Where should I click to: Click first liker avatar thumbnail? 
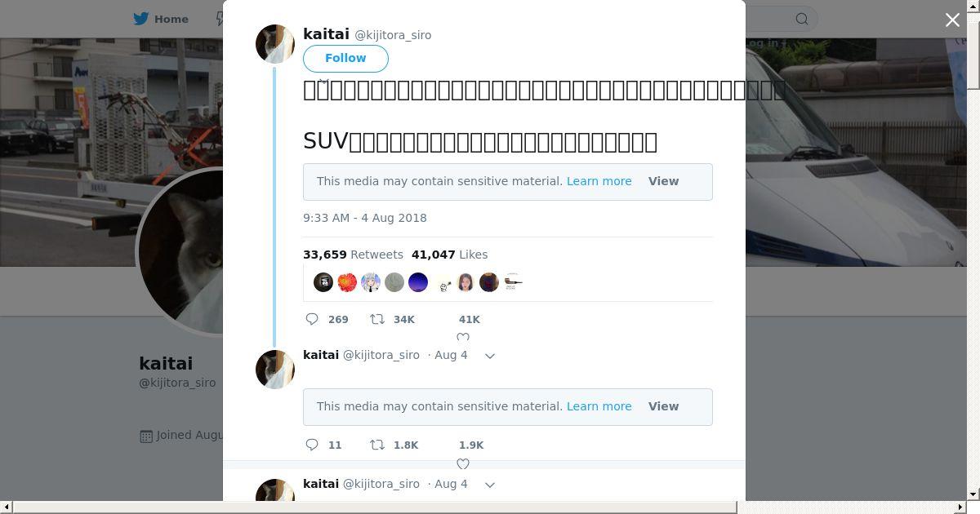click(x=323, y=282)
